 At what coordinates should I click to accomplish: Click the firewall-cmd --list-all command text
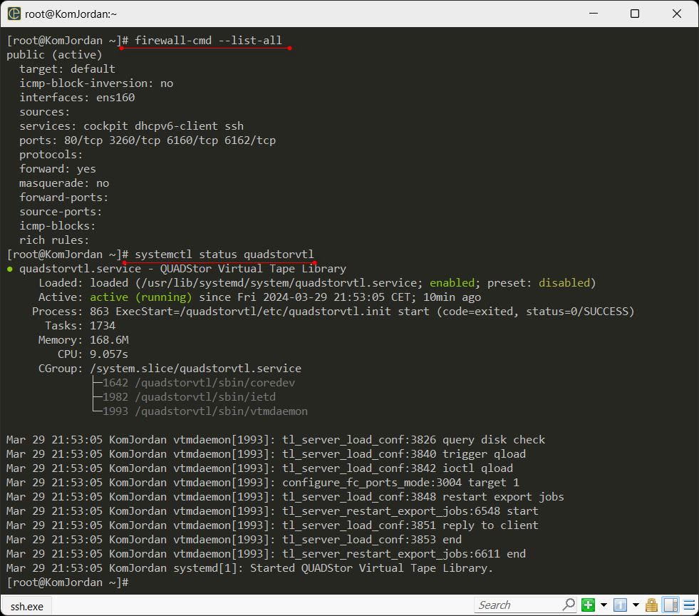208,41
